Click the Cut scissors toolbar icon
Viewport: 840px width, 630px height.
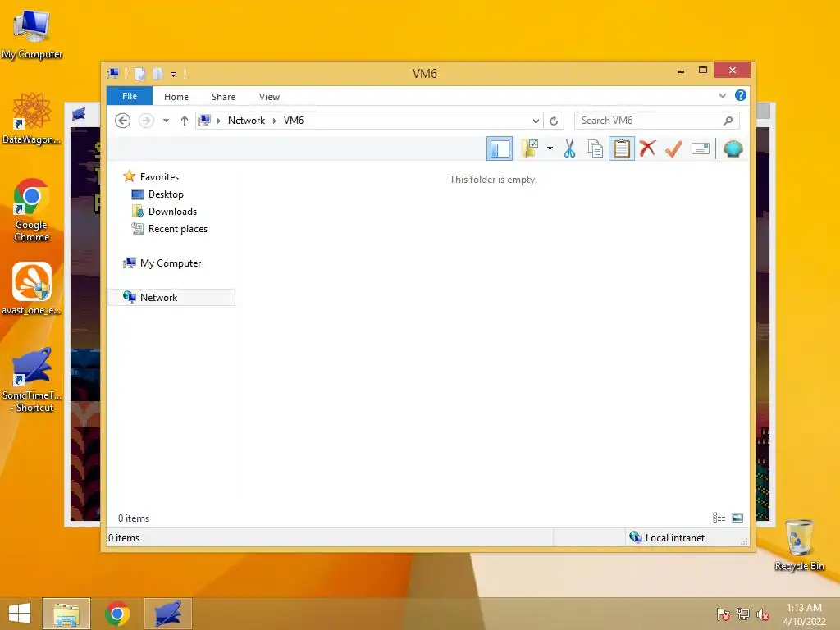pyautogui.click(x=569, y=148)
